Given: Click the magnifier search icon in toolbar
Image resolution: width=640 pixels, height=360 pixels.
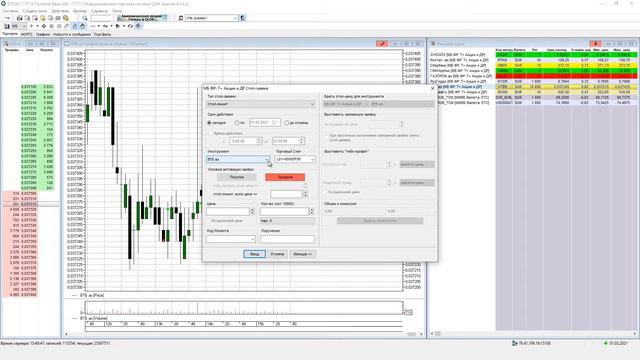Looking at the screenshot, I should click(85, 18).
